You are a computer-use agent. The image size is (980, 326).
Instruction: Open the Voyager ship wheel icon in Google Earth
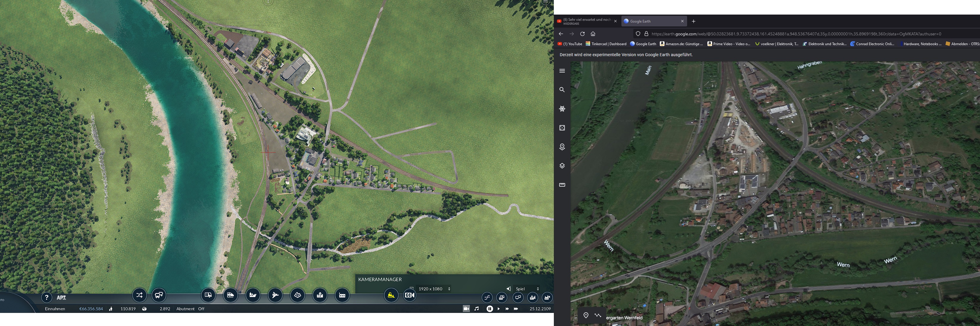562,109
